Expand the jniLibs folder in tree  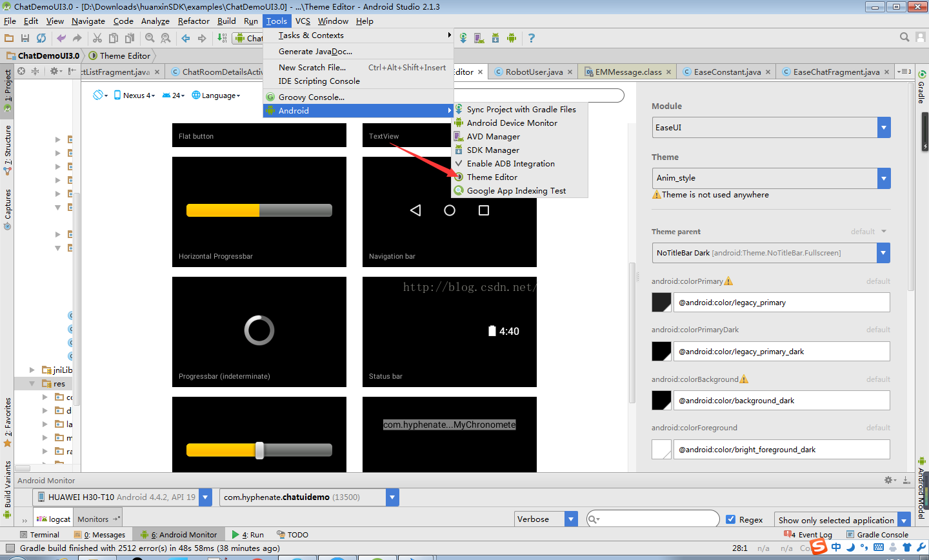click(x=32, y=370)
